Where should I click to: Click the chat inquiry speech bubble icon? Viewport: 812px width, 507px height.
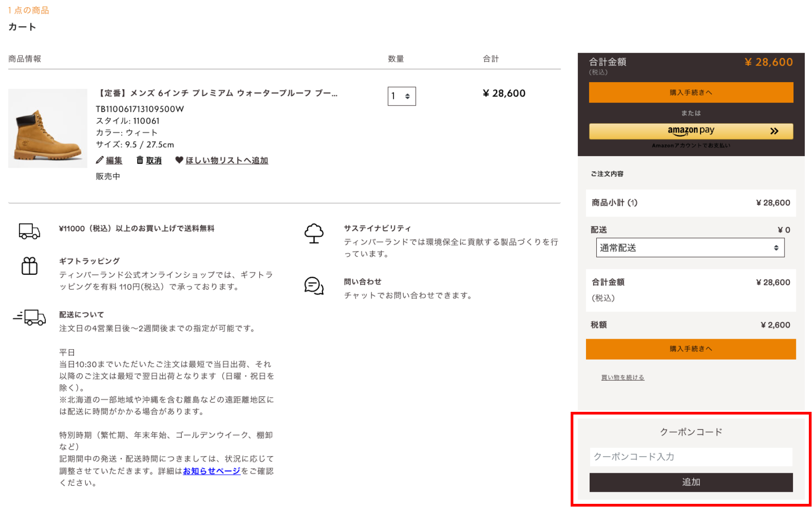tap(314, 286)
